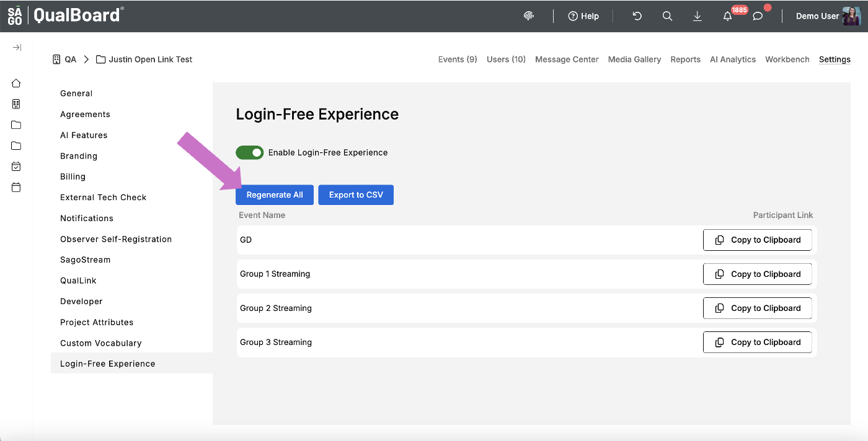Open Project Attributes settings
Image resolution: width=868 pixels, height=441 pixels.
[97, 322]
